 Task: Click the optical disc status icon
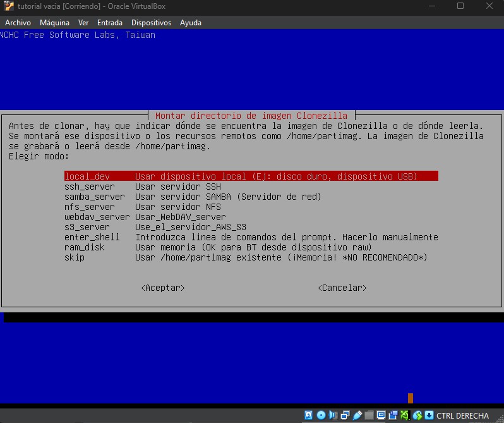click(x=321, y=415)
